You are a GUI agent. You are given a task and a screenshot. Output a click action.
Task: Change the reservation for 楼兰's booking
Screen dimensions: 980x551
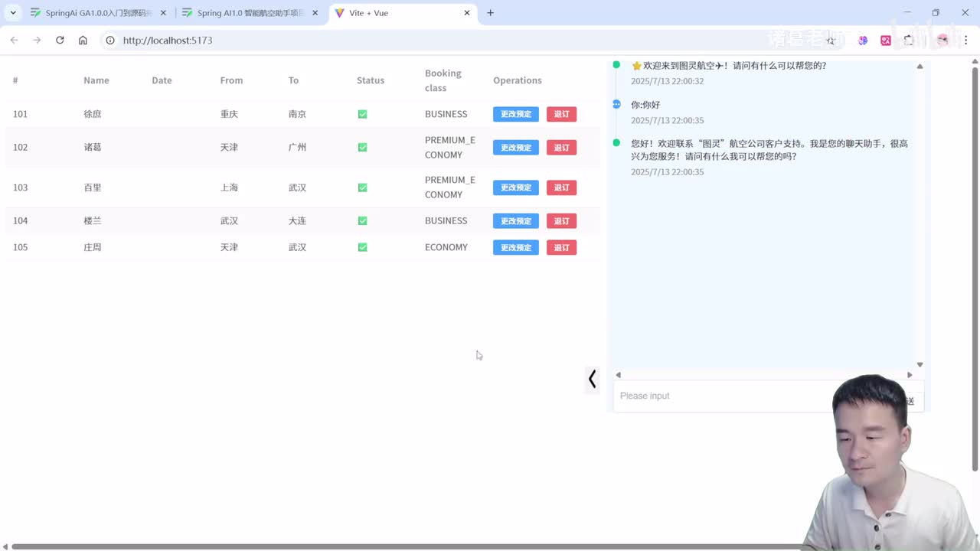[x=516, y=220]
